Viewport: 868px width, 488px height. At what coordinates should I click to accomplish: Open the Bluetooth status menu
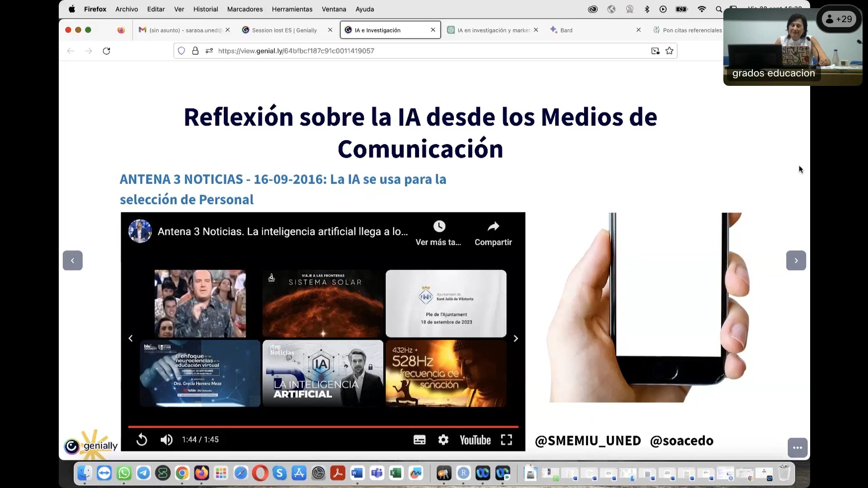coord(647,9)
